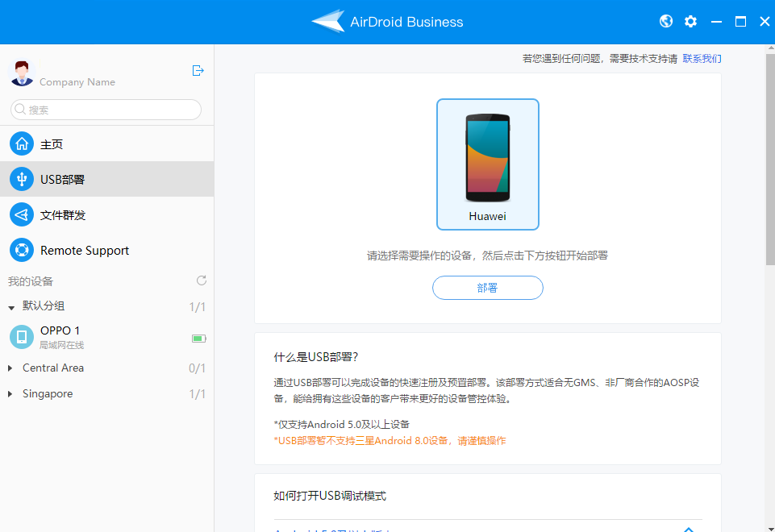Click the lifebuoy Remote Support icon
This screenshot has width=775, height=532.
coord(22,250)
